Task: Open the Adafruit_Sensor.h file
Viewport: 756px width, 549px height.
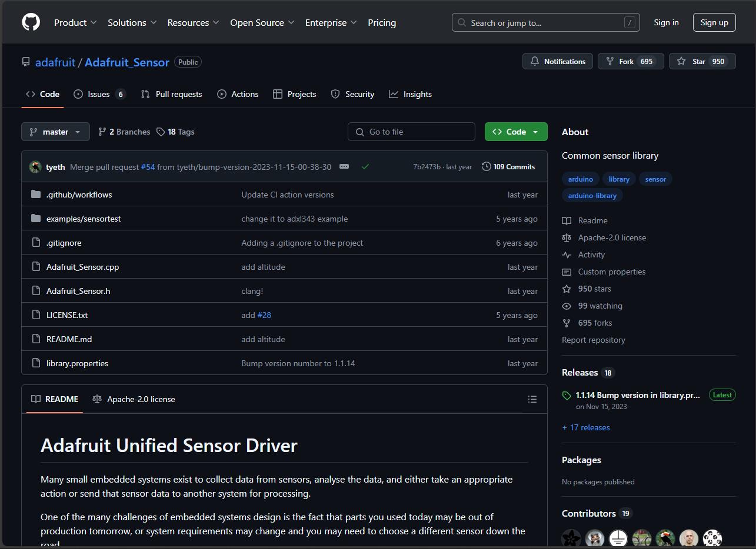Action: click(78, 290)
